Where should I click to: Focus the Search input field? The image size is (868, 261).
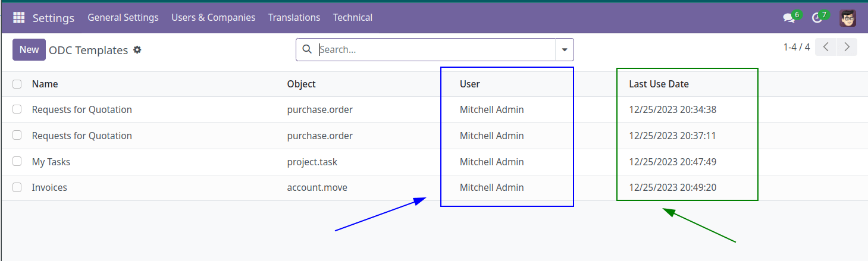434,50
